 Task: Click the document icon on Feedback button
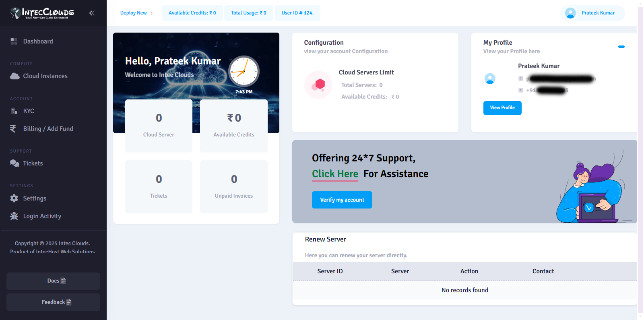pos(69,302)
